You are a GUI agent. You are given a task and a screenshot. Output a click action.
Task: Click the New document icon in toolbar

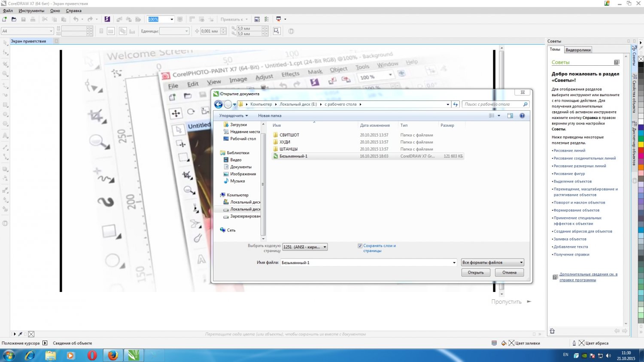pyautogui.click(x=4, y=19)
